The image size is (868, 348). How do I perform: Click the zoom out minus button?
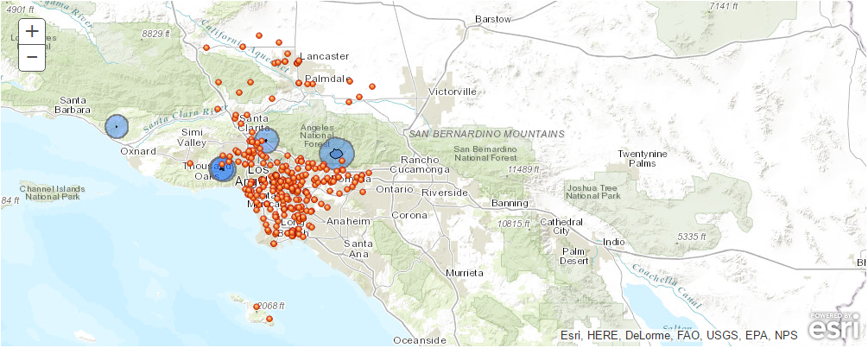pos(32,57)
